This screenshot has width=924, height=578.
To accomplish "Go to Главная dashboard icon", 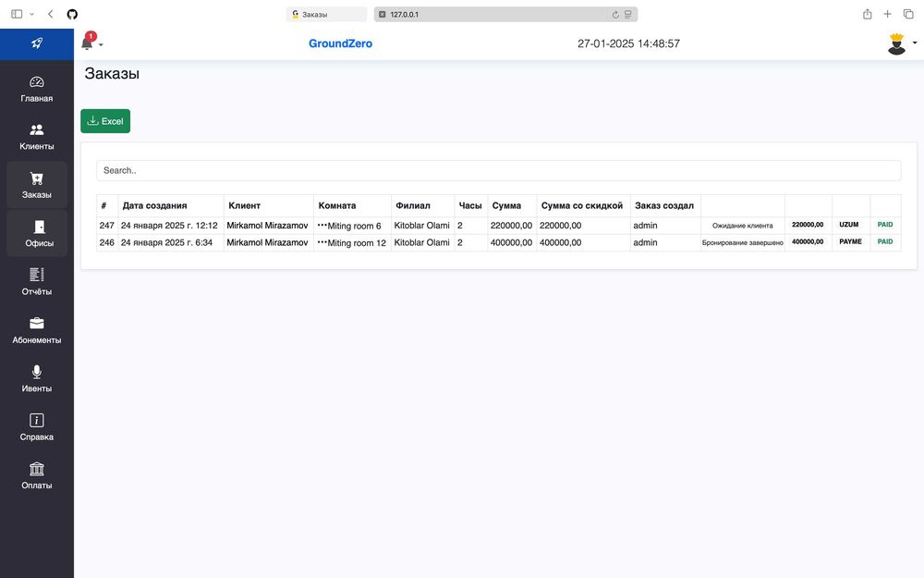I will (x=37, y=82).
